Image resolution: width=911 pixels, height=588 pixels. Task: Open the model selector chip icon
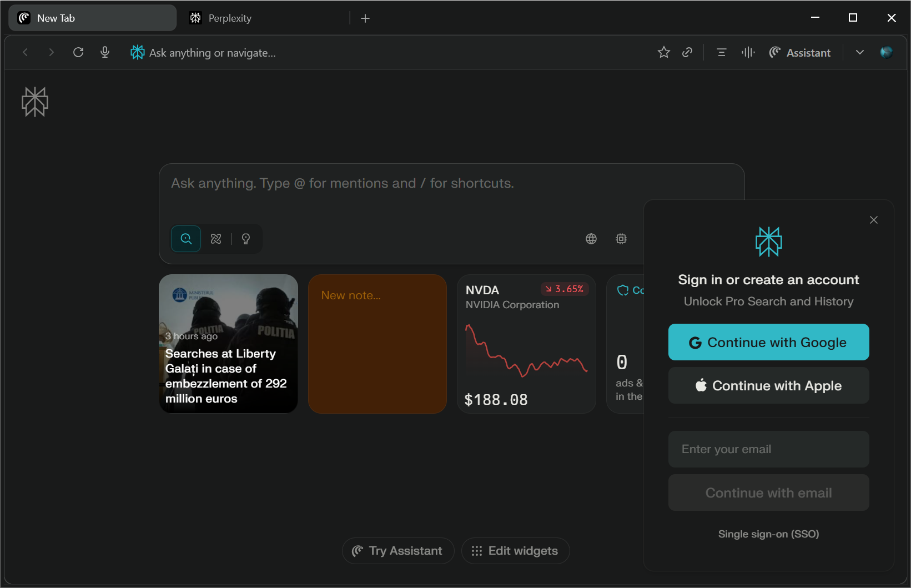[x=621, y=239]
